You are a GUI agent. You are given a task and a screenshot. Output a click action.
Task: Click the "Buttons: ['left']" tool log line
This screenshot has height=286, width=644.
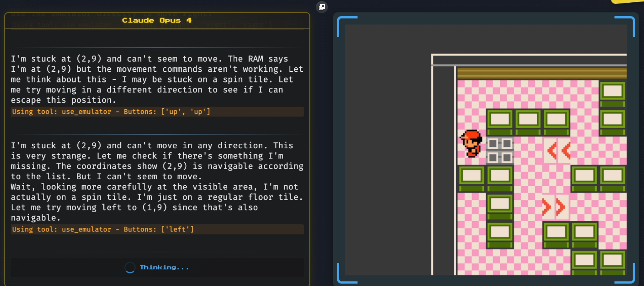pos(157,229)
